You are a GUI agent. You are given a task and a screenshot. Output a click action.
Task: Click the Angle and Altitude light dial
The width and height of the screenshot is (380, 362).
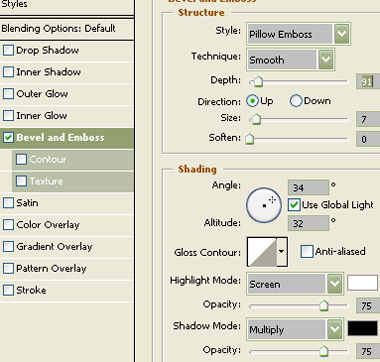point(264,205)
